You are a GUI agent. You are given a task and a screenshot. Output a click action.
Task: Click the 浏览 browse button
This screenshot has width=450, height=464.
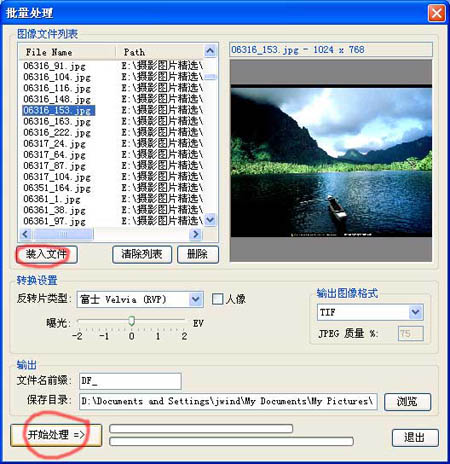[407, 401]
